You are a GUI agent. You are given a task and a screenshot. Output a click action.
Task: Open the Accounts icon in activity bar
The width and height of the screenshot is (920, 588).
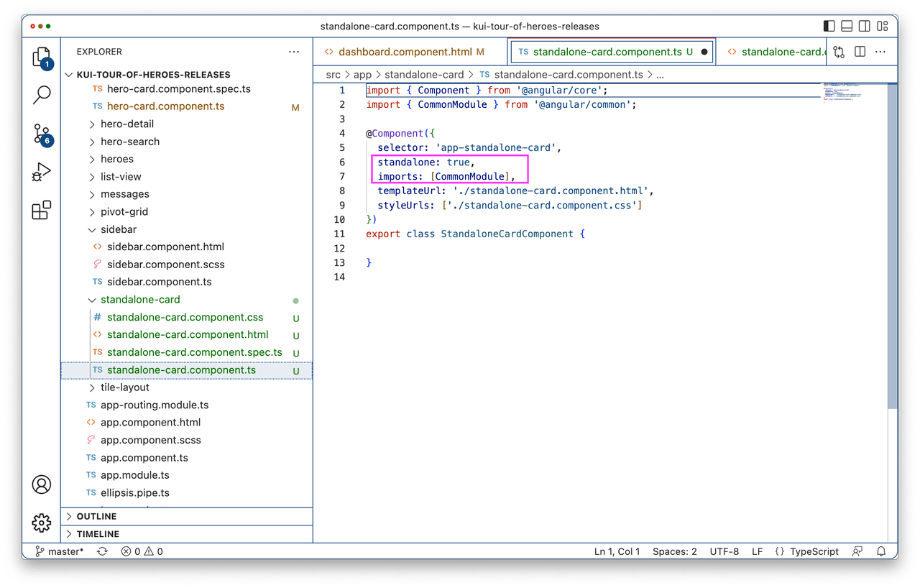point(42,484)
